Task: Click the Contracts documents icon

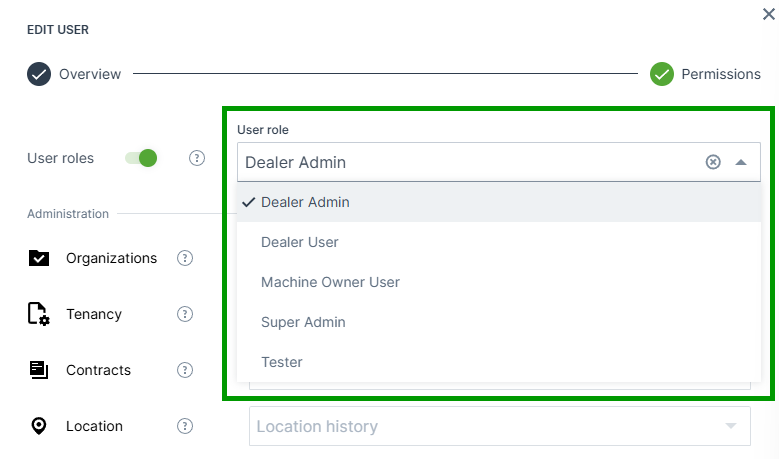Action: [39, 370]
